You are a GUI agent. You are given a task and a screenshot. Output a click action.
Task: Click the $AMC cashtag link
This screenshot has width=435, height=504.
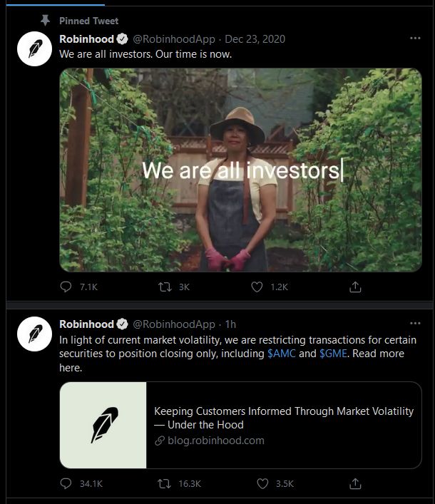282,354
